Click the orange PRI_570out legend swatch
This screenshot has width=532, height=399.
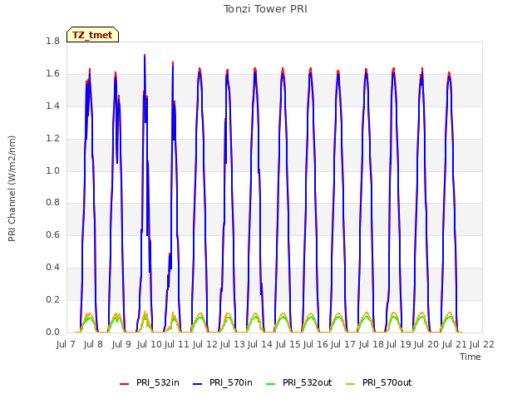click(351, 384)
